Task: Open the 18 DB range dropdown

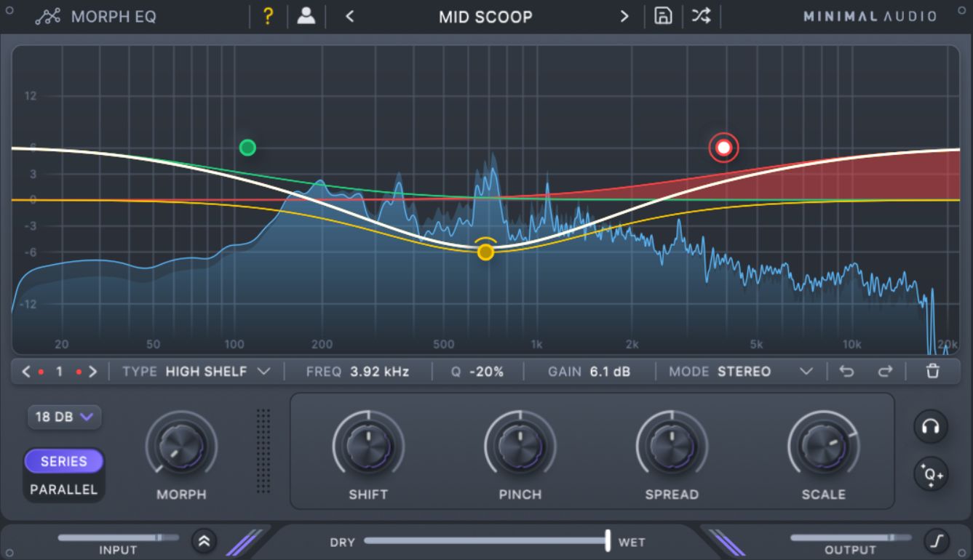Action: tap(65, 417)
